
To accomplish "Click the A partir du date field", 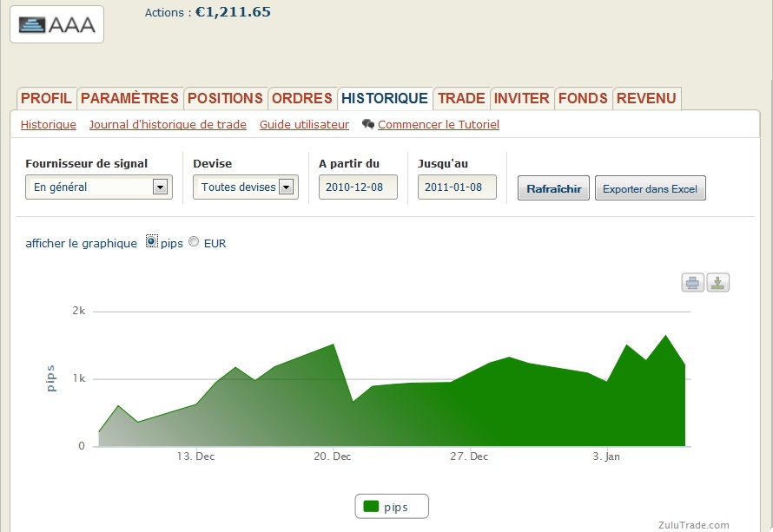I will coord(358,187).
